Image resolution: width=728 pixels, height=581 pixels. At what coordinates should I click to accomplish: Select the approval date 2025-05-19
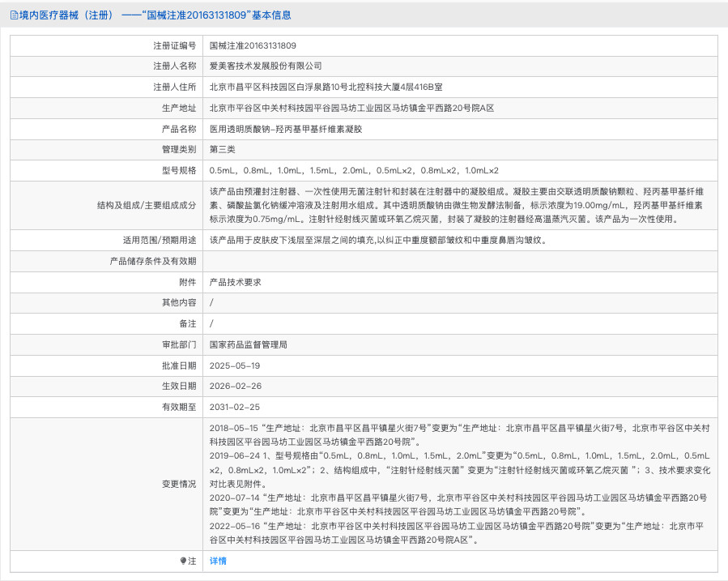point(235,365)
